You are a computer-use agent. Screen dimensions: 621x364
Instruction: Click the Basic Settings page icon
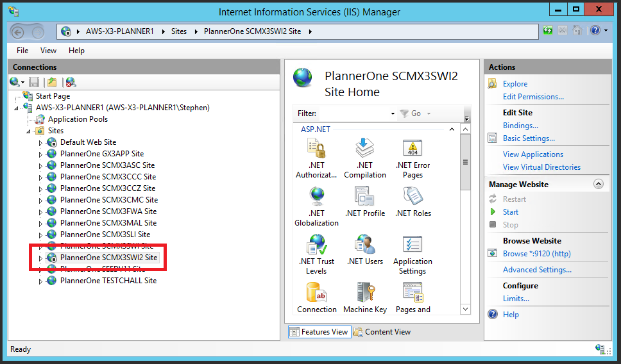[x=493, y=138]
